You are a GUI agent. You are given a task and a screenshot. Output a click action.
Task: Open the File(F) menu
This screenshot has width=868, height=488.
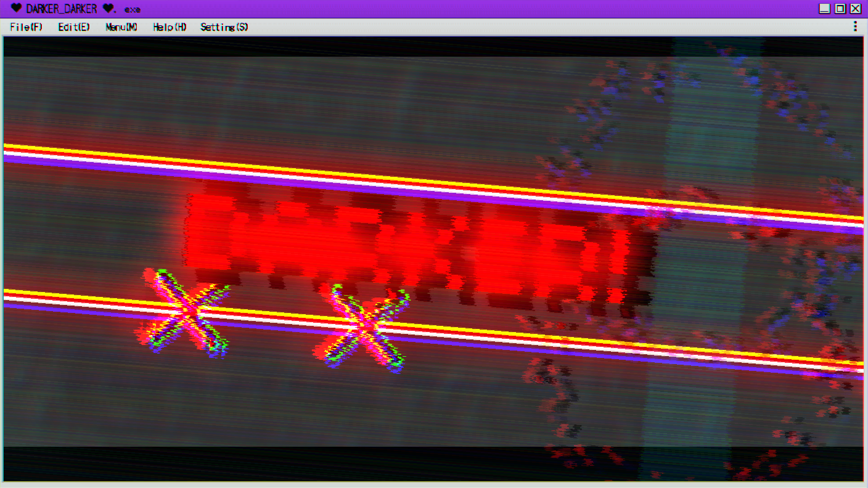point(27,27)
